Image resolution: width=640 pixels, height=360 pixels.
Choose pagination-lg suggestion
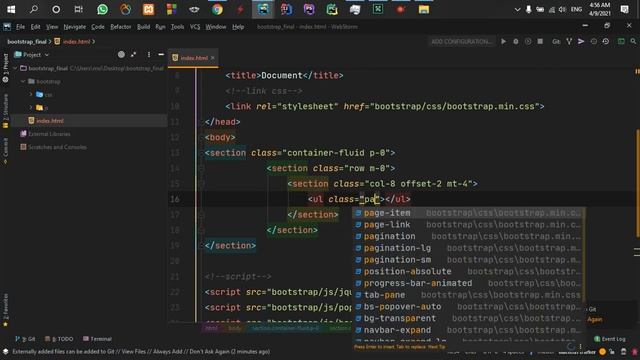(x=469, y=248)
